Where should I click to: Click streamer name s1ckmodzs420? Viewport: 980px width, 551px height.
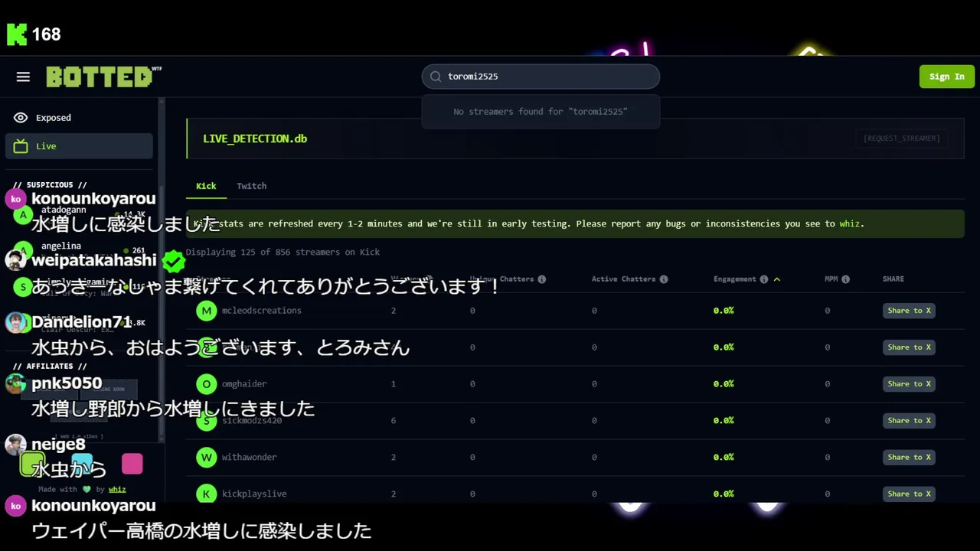(x=252, y=421)
